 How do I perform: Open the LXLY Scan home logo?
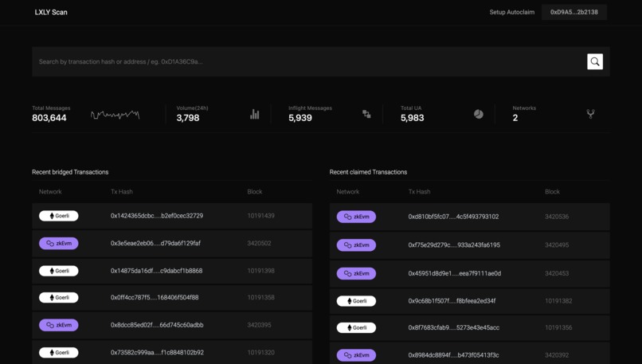pos(51,12)
